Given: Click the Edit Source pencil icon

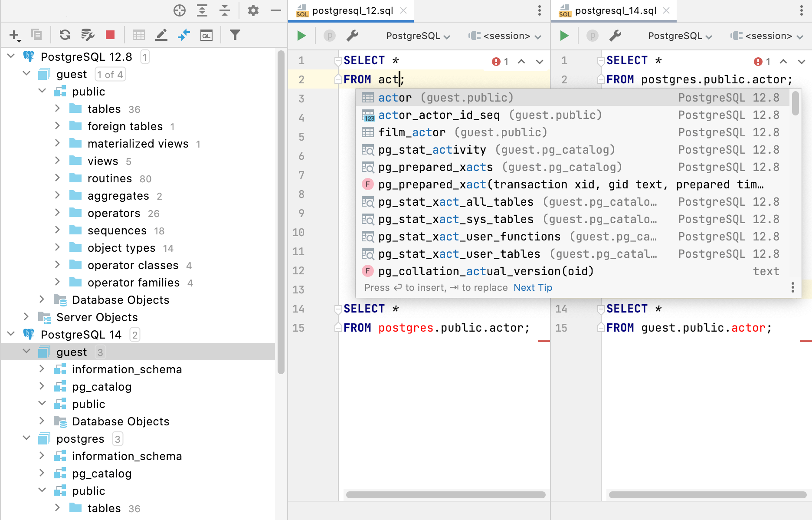Looking at the screenshot, I should pos(161,35).
